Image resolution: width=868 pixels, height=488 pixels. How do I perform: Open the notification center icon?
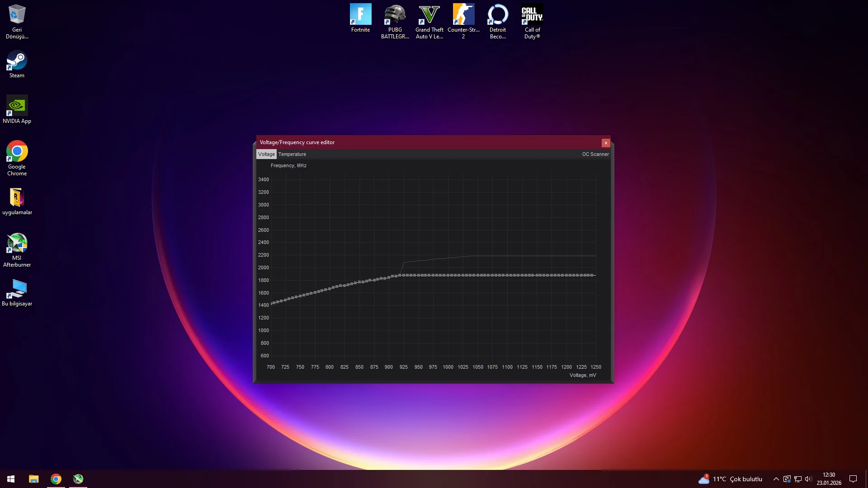[853, 479]
